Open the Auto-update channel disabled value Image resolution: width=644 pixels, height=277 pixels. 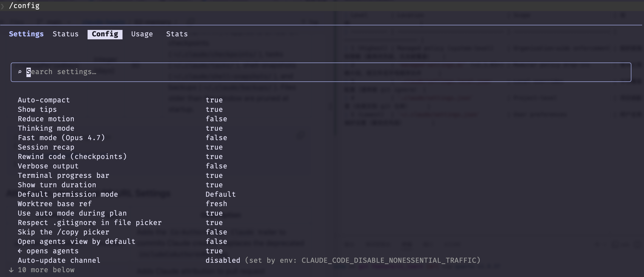[x=223, y=260]
